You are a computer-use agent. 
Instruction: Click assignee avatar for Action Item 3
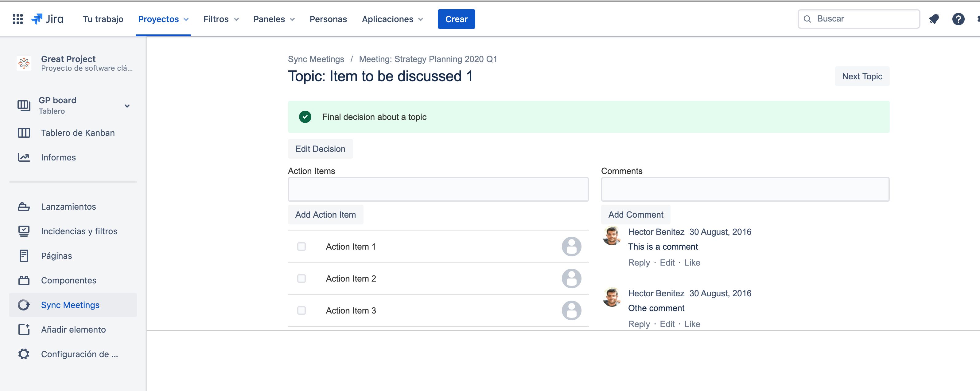click(x=571, y=311)
